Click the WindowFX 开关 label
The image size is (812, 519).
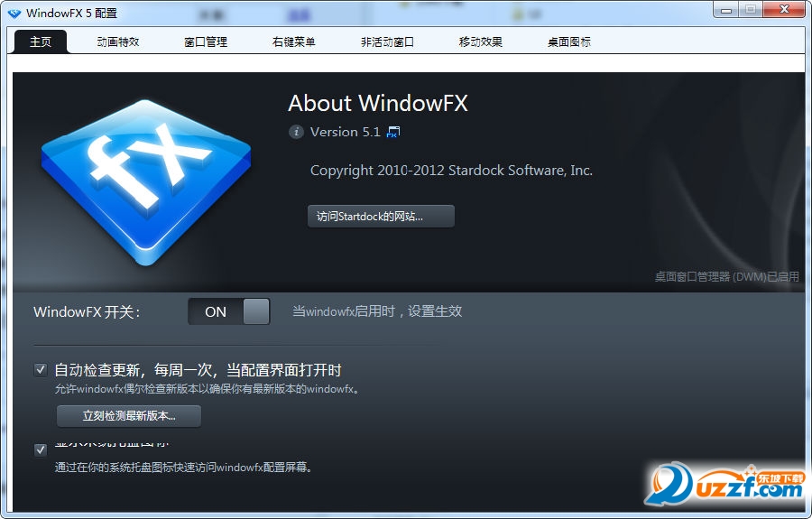tap(87, 311)
